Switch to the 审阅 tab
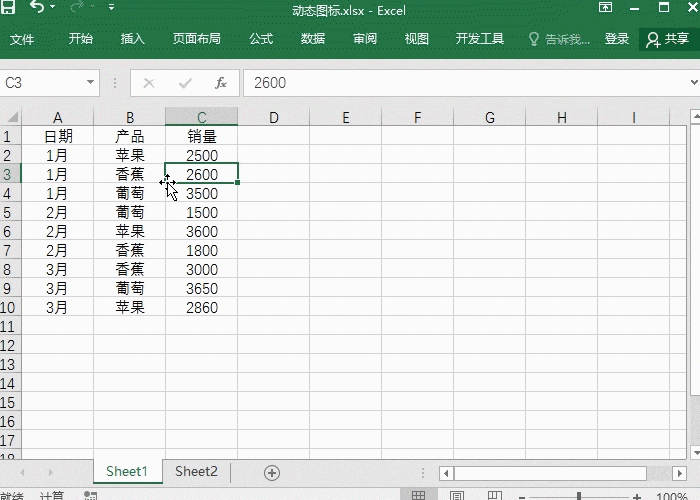This screenshot has height=500, width=700. 365,39
